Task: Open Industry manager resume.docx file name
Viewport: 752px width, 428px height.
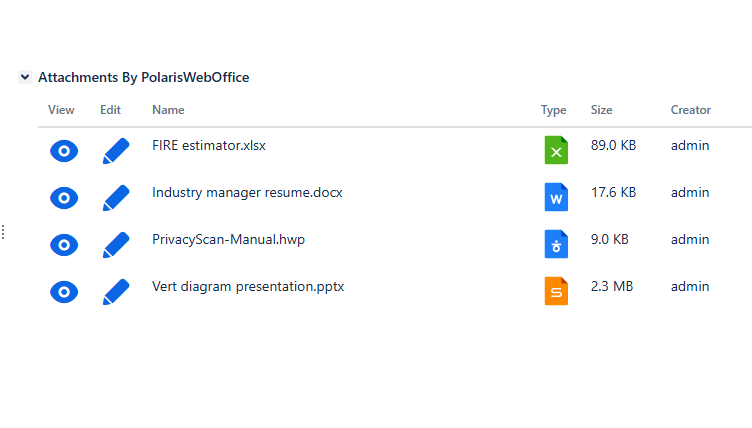Action: pos(247,192)
